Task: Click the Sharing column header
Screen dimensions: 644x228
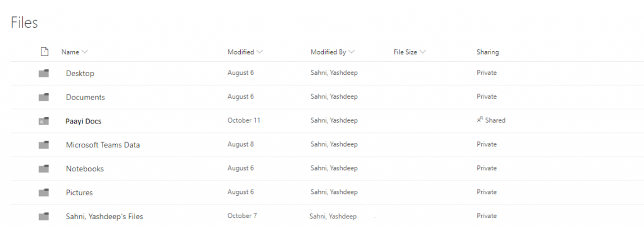Action: [487, 52]
